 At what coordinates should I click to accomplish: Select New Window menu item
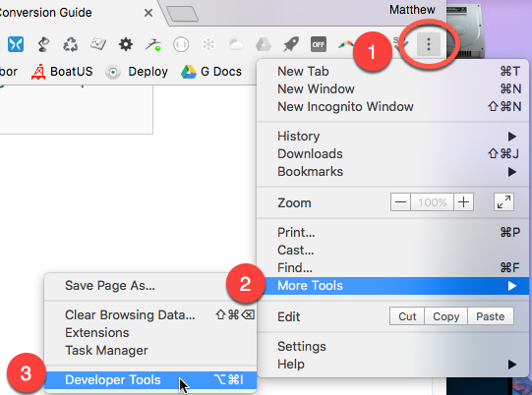[393, 89]
